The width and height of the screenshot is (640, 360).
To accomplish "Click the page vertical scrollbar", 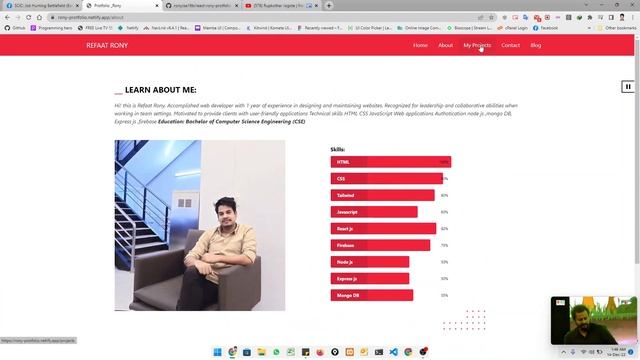I will pos(637,151).
